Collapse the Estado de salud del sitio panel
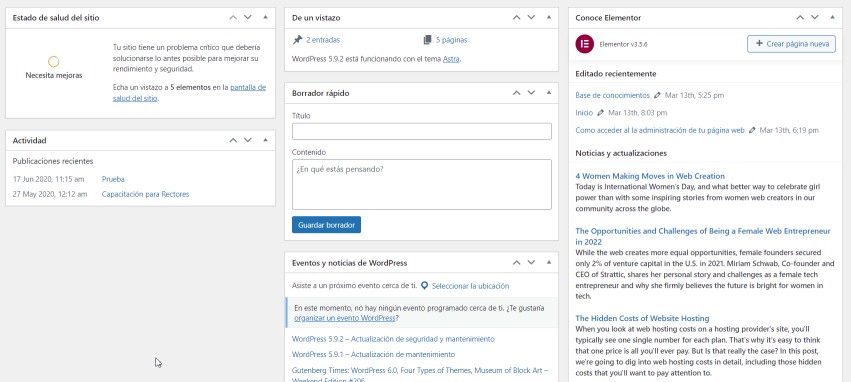 point(265,17)
